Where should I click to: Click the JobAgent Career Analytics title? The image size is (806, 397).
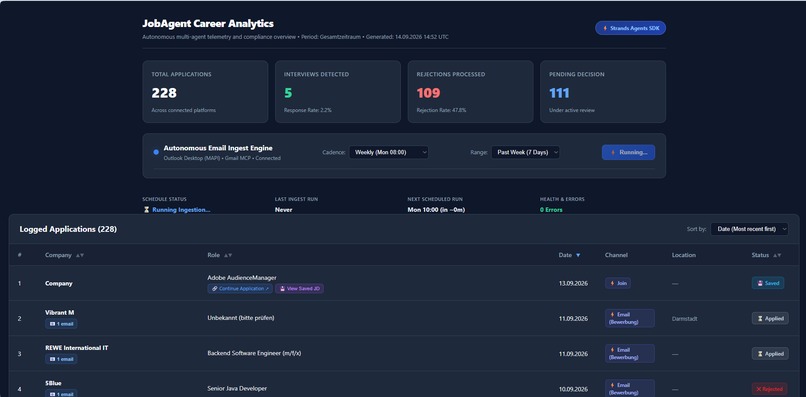coord(208,24)
